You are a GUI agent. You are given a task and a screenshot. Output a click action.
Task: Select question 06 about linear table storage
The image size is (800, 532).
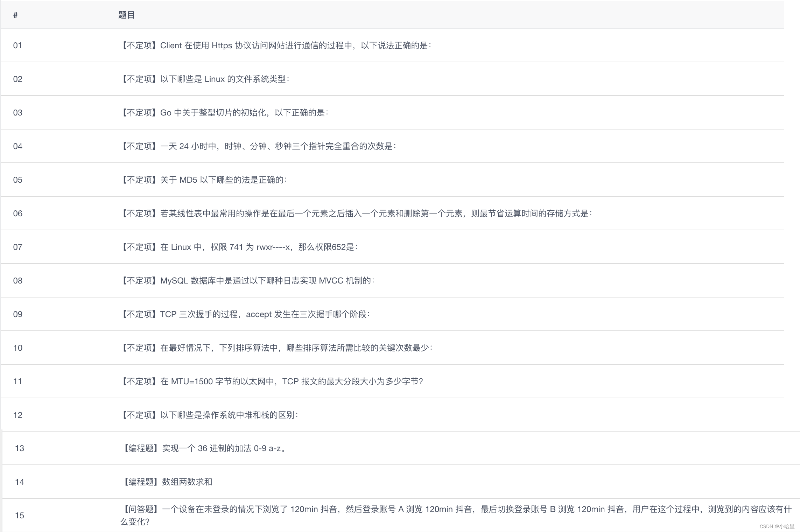click(356, 213)
